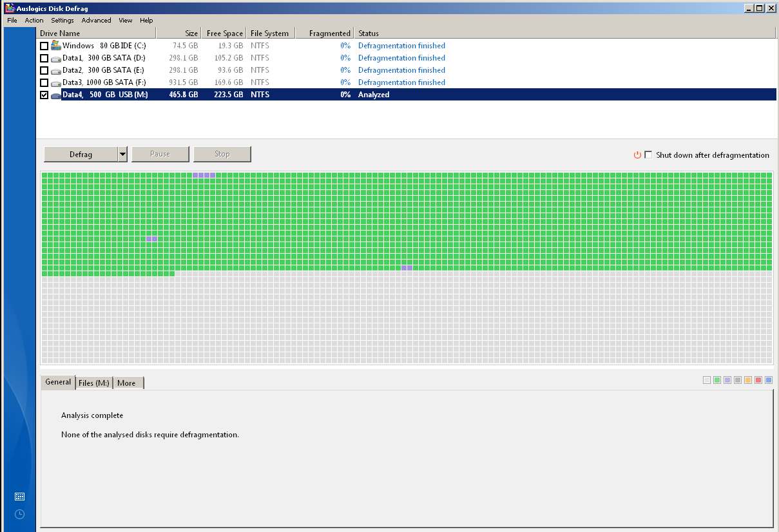Tick the Data1 (D:) drive checkbox
The width and height of the screenshot is (779, 532).
coord(44,58)
